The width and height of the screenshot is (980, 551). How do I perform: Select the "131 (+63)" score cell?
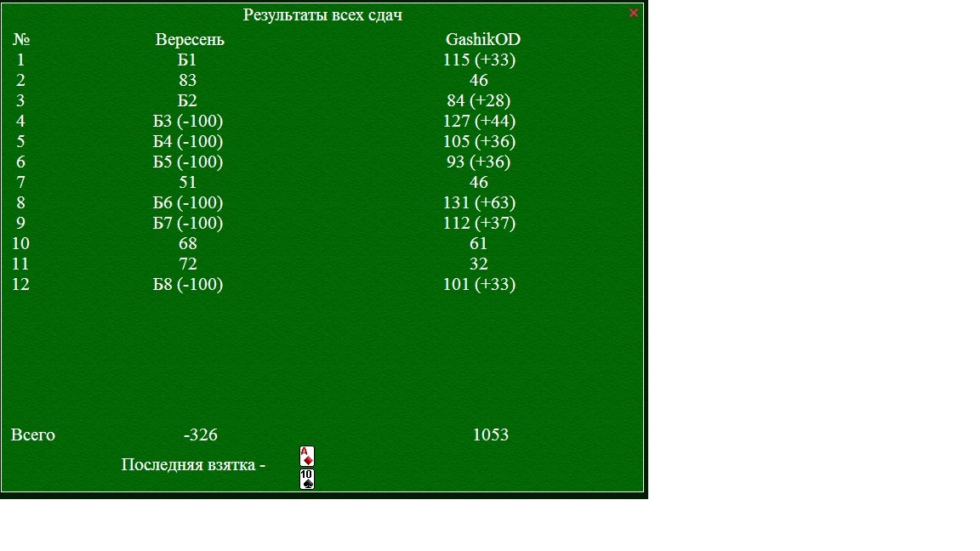click(480, 203)
